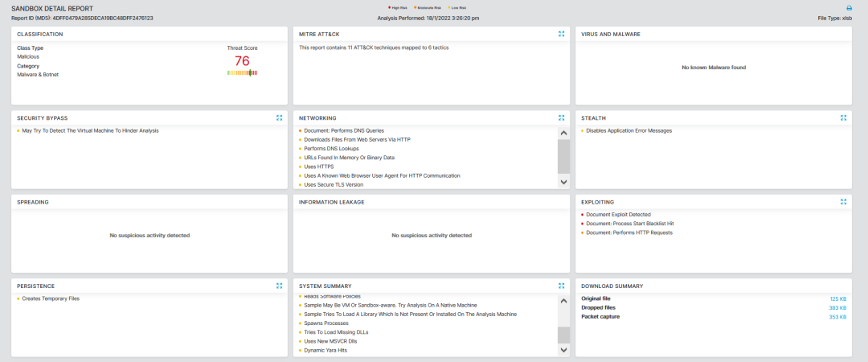Maximize the Security Bypass panel

pos(279,117)
